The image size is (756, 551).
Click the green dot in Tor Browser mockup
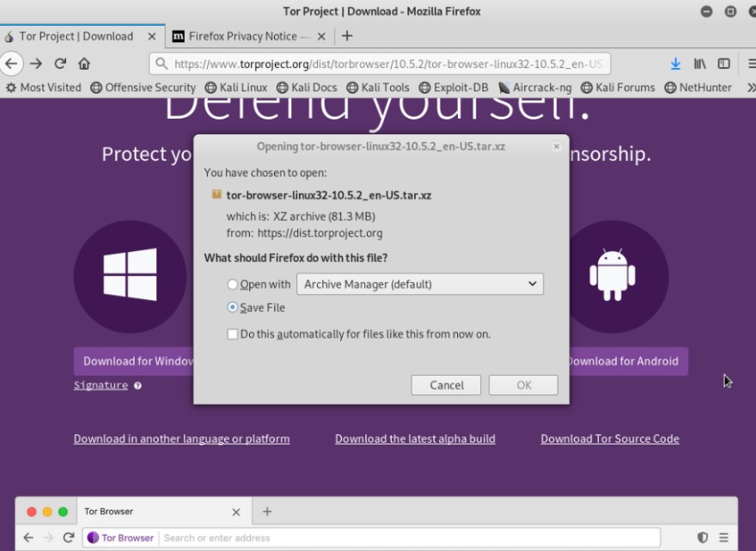pyautogui.click(x=64, y=511)
